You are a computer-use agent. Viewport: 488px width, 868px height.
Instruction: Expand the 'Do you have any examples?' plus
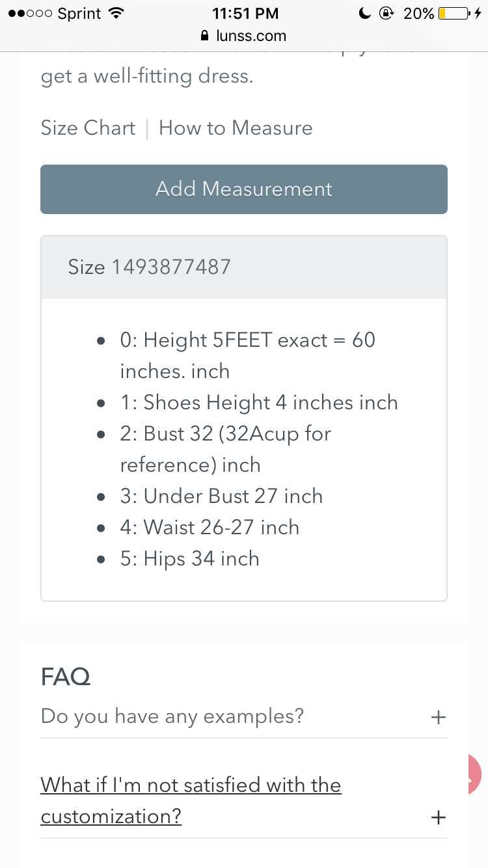tap(439, 717)
